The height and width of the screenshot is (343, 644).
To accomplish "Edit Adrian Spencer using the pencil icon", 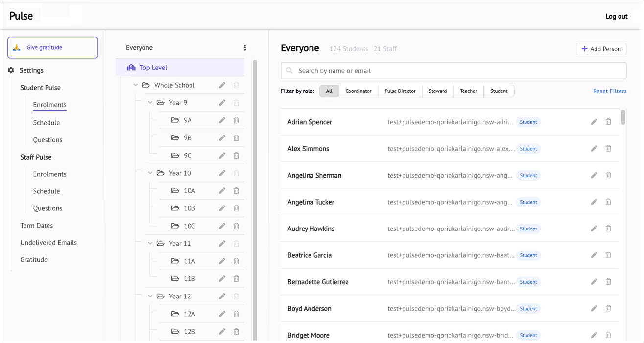I will 594,122.
